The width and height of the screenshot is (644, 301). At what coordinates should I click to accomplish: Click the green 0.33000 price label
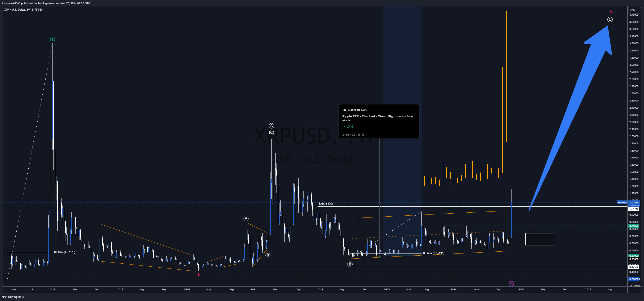(634, 256)
